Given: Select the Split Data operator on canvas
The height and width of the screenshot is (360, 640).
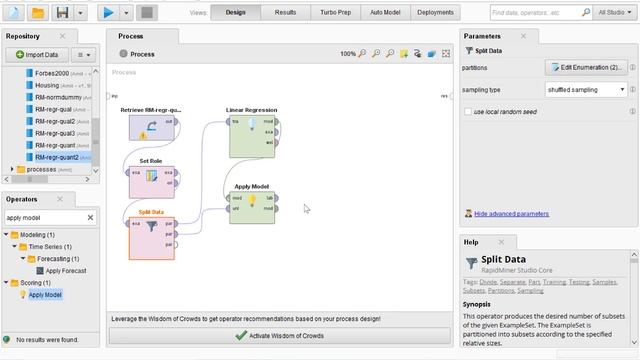Looking at the screenshot, I should click(152, 238).
